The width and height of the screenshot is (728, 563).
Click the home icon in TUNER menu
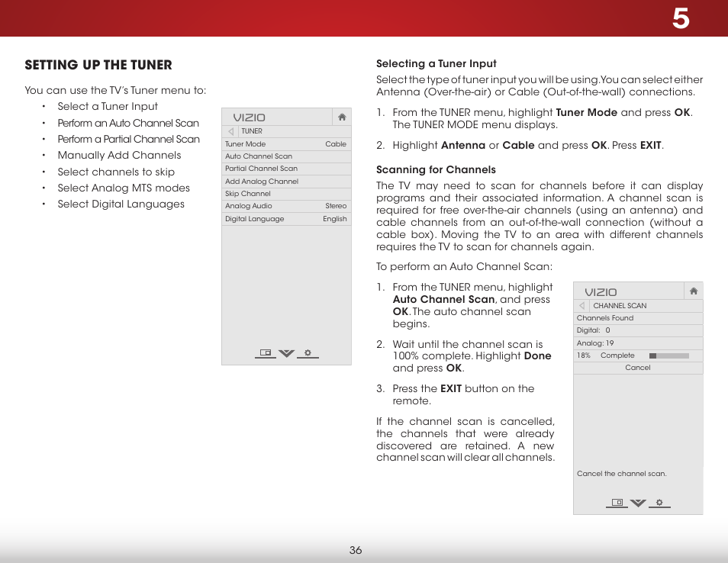342,117
